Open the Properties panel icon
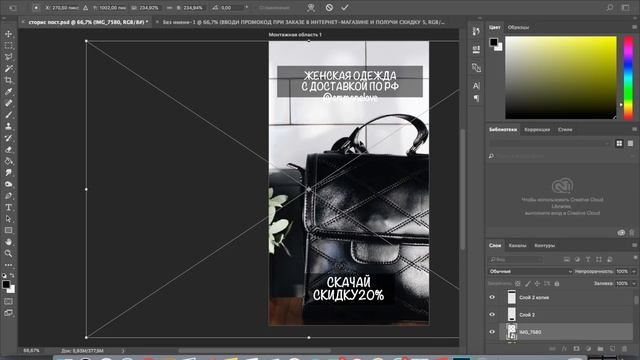The height and width of the screenshot is (360, 640). pos(476,49)
